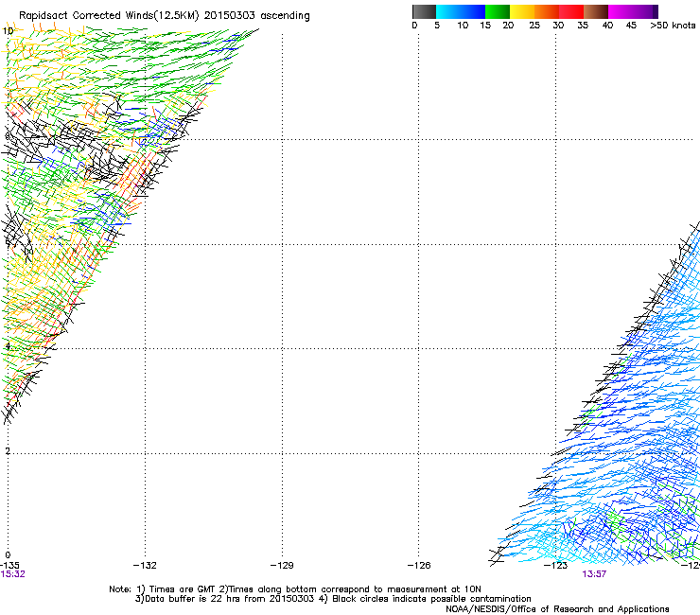The width and height of the screenshot is (700, 615).
Task: Click the legend label '15'
Action: [485, 25]
